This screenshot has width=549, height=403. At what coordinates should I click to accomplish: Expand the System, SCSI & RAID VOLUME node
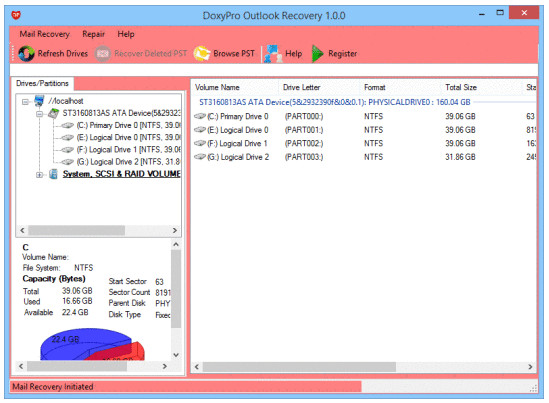(x=39, y=175)
